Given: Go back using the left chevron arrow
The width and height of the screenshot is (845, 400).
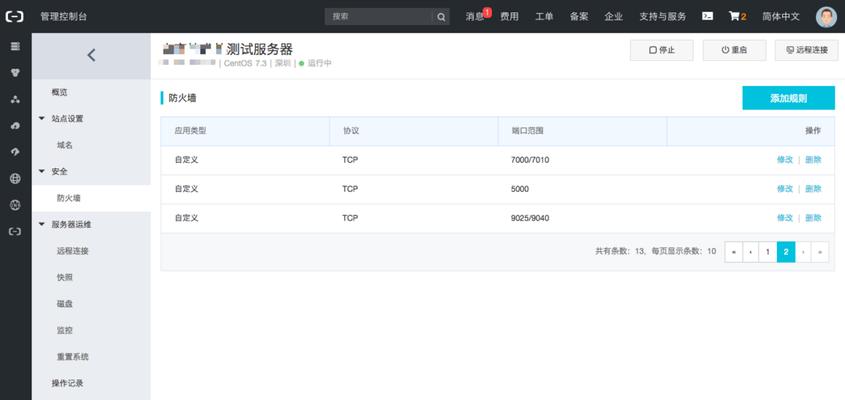Looking at the screenshot, I should (91, 55).
